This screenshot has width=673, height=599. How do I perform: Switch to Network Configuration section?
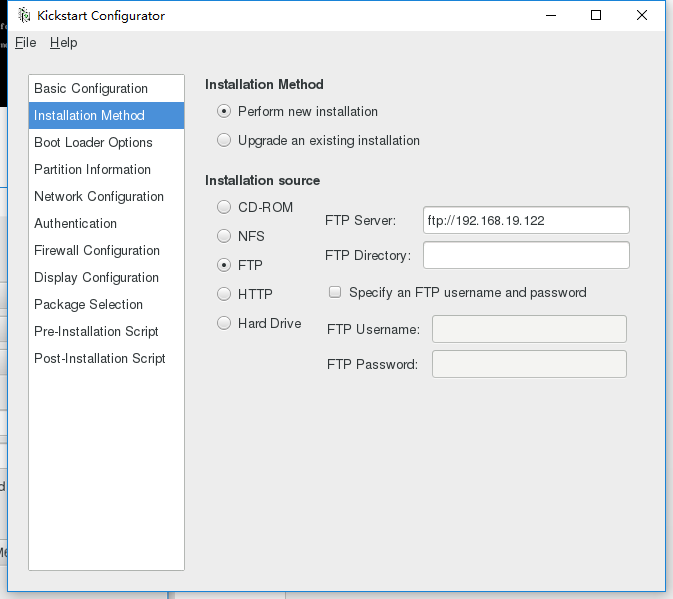coord(99,197)
